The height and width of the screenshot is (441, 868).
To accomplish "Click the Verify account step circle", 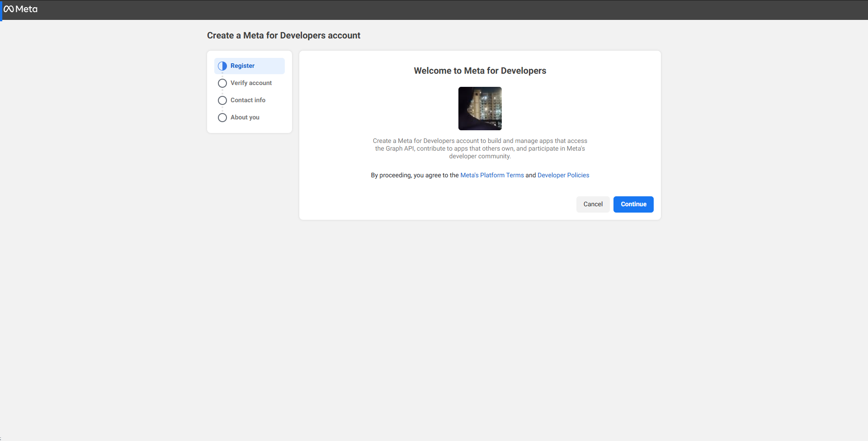I will (x=222, y=83).
